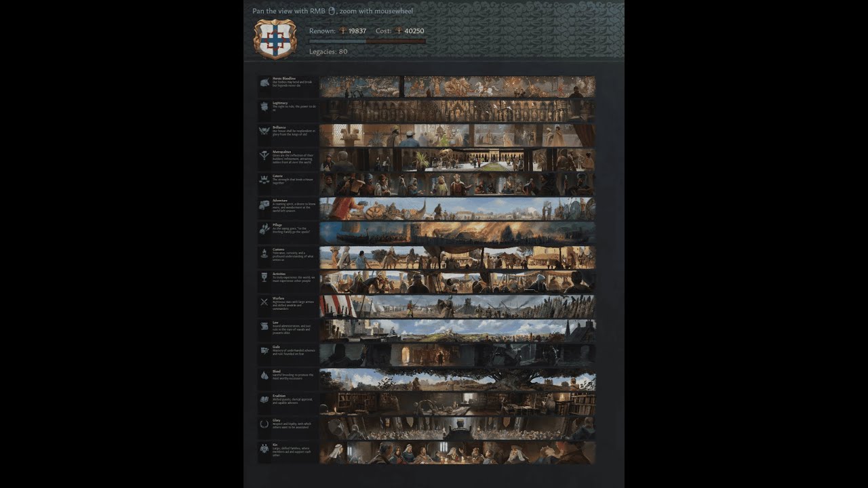The image size is (868, 488).
Task: Open the Adventure artwork banner
Action: [458, 208]
